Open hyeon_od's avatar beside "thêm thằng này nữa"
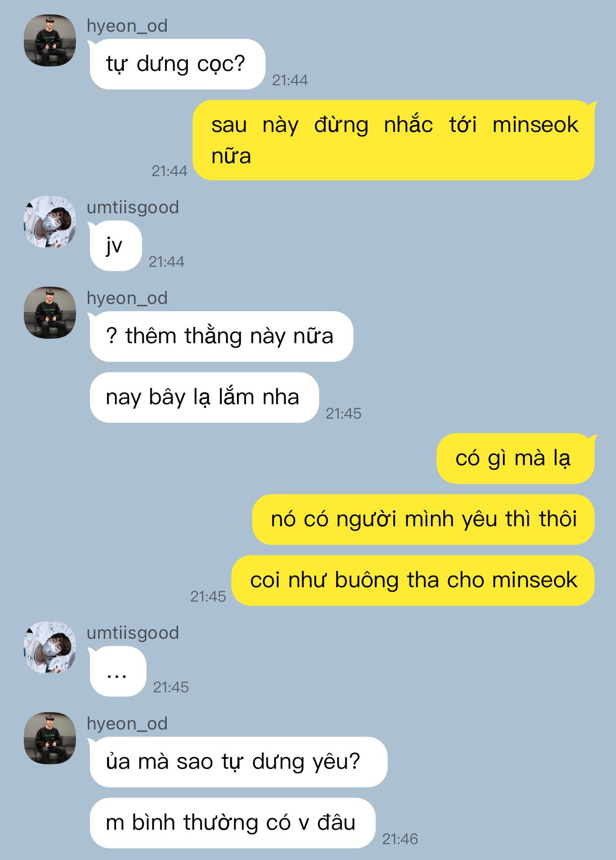Image resolution: width=616 pixels, height=860 pixels. click(50, 312)
